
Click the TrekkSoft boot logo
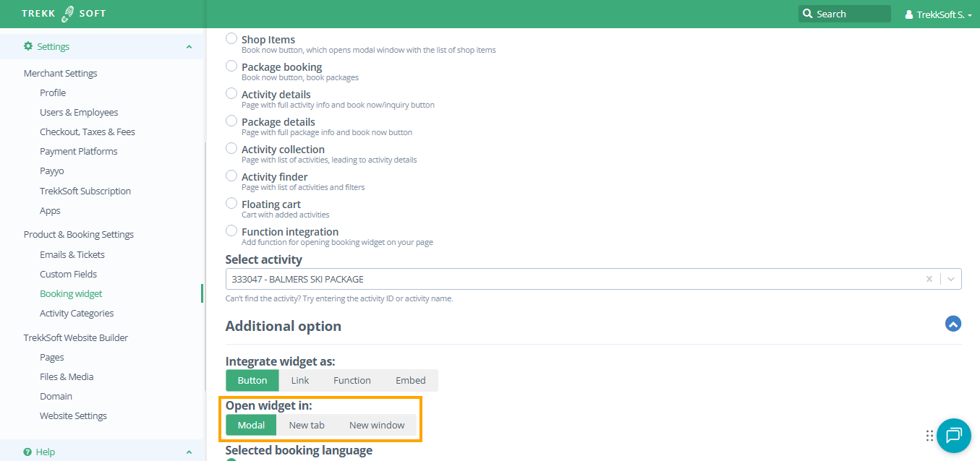[x=68, y=14]
